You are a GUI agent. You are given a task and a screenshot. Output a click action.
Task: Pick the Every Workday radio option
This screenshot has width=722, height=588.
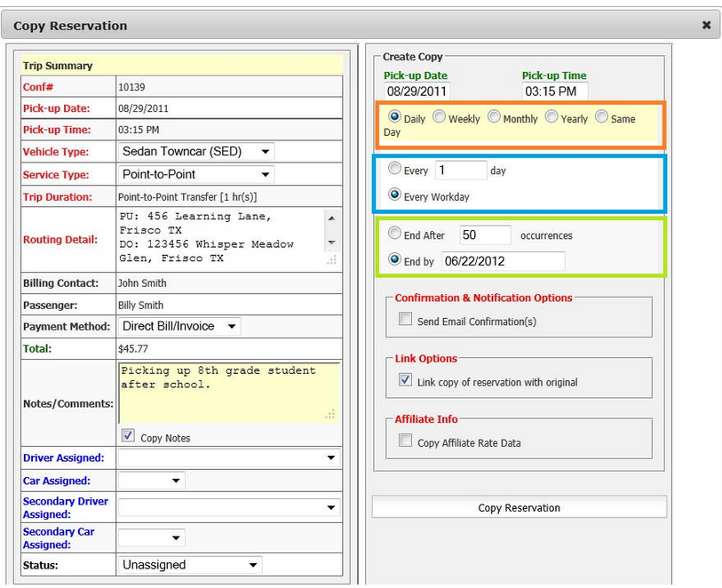point(394,195)
